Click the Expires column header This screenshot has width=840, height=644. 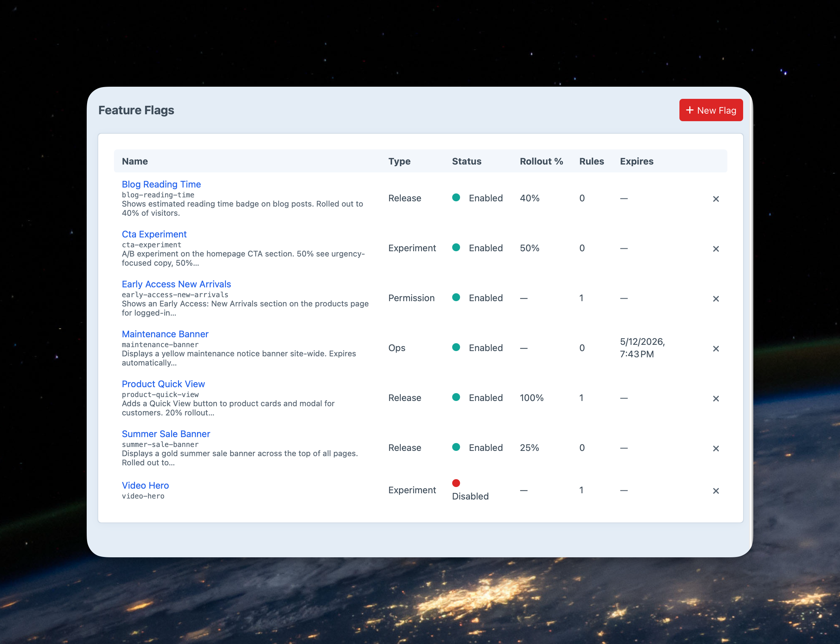(636, 161)
